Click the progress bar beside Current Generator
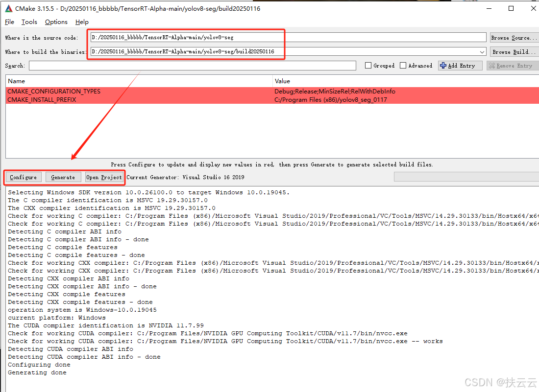Viewport: 539px width, 392px height. (466, 177)
